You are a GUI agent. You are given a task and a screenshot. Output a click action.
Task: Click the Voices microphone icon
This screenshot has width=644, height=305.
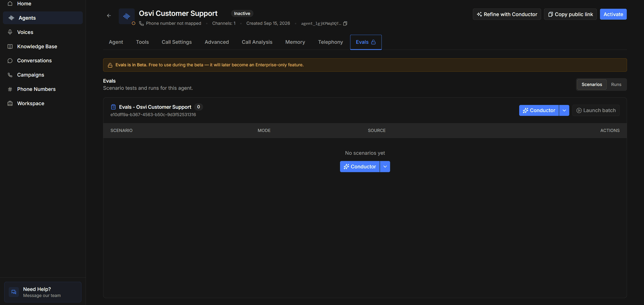click(10, 32)
